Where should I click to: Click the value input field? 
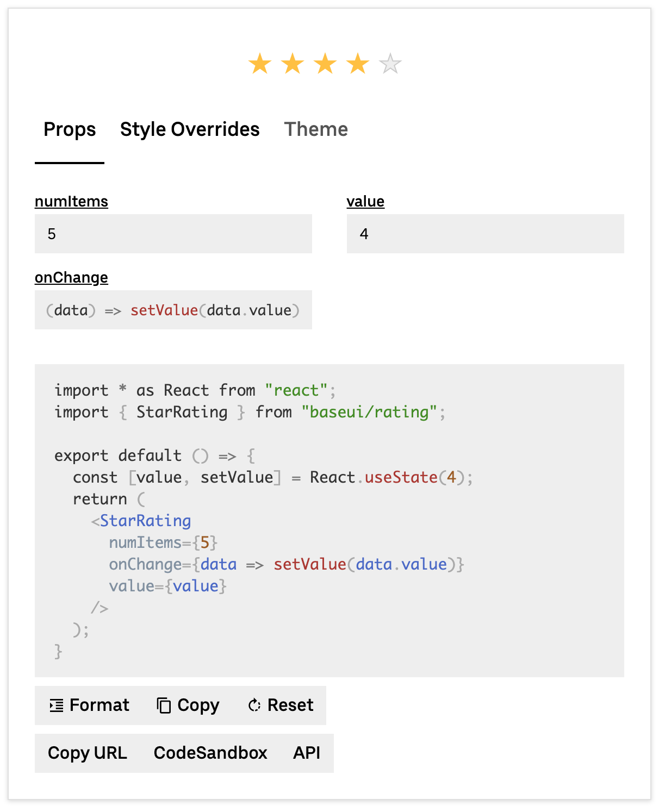486,234
